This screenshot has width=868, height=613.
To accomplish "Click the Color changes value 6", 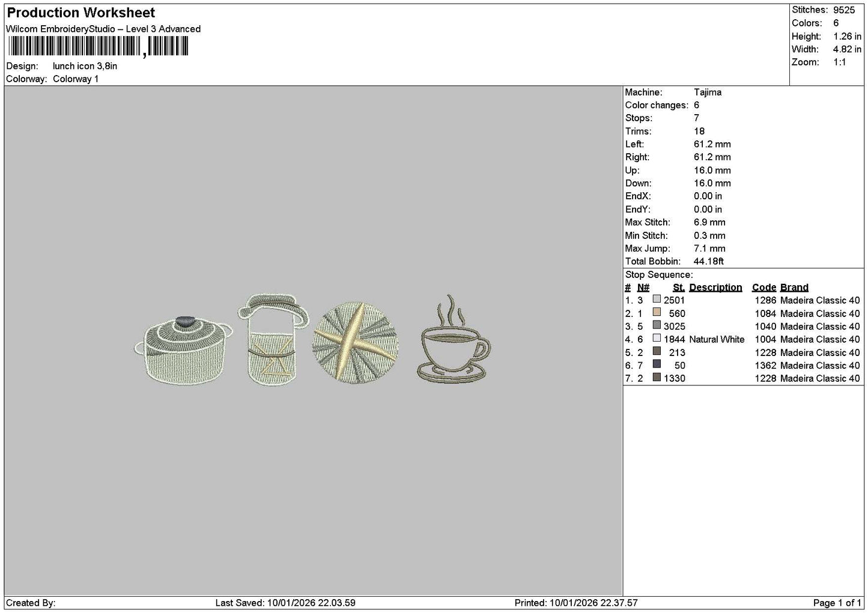I will coord(697,105).
